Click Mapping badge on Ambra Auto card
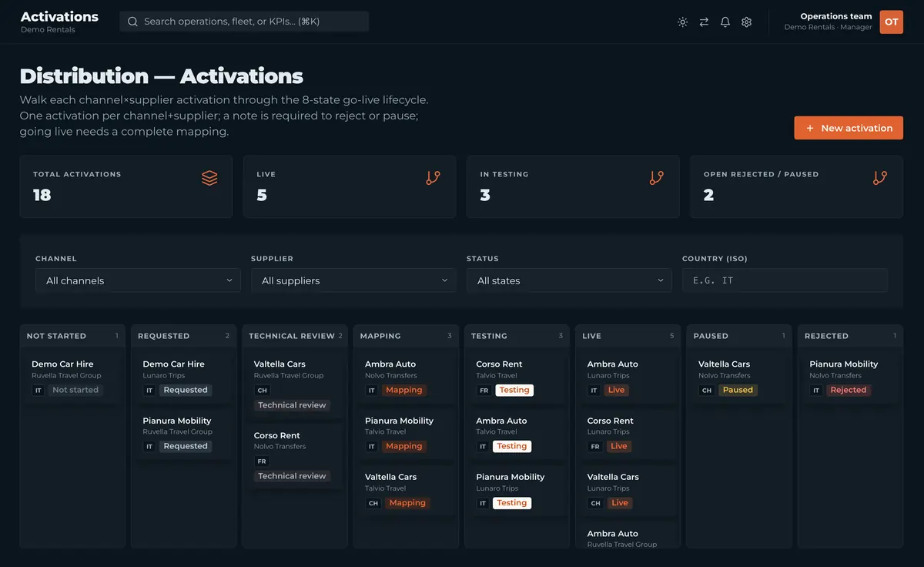Image resolution: width=924 pixels, height=567 pixels. click(x=404, y=390)
